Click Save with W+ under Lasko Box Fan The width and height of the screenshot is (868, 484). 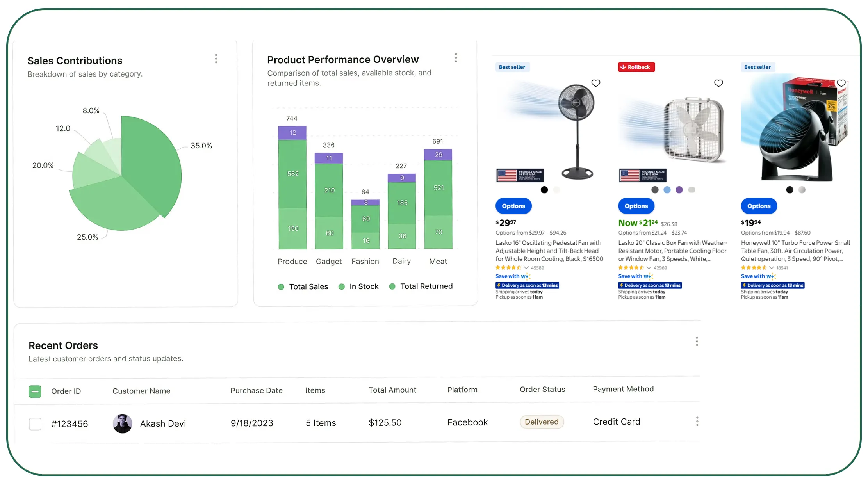(635, 276)
